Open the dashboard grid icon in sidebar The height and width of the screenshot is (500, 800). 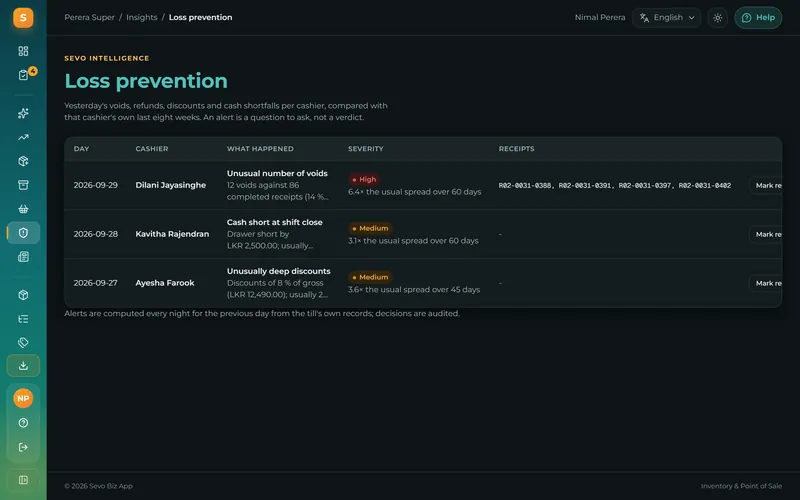click(x=23, y=51)
